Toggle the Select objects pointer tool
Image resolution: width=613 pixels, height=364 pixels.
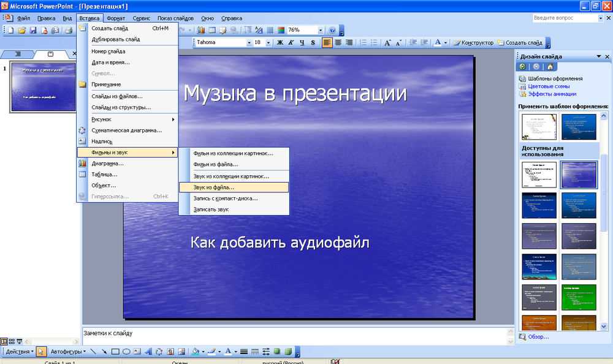(x=41, y=352)
